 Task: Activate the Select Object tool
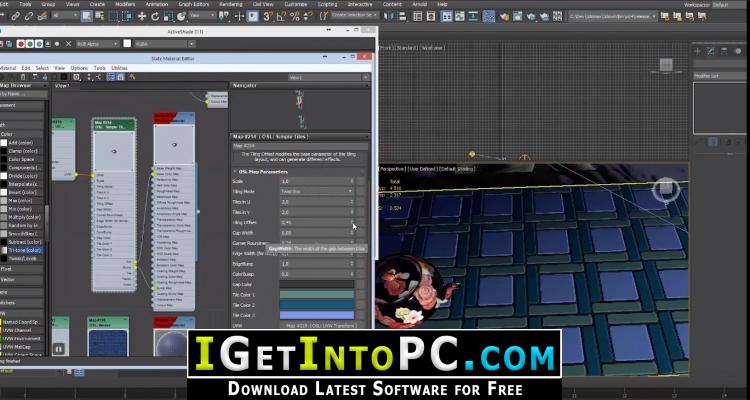click(87, 16)
